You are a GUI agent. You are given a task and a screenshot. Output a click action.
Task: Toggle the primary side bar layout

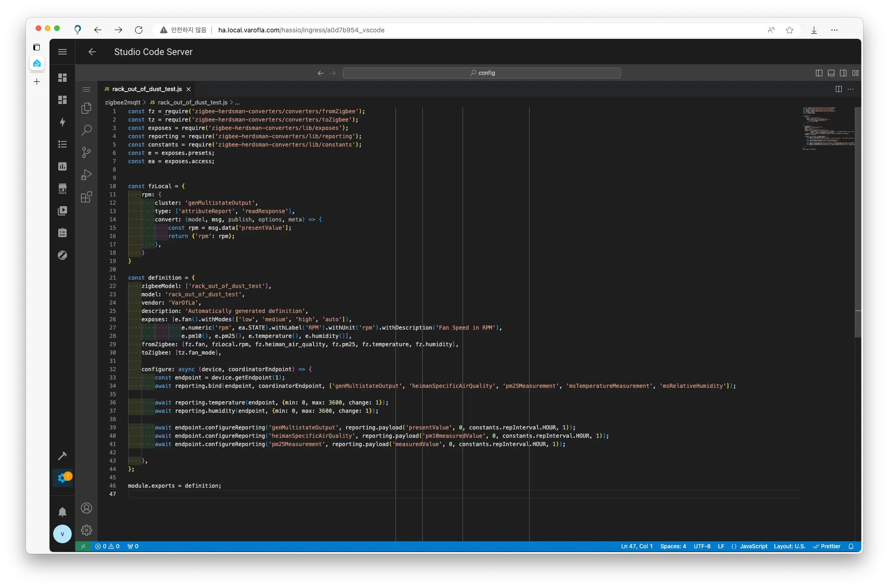(819, 73)
